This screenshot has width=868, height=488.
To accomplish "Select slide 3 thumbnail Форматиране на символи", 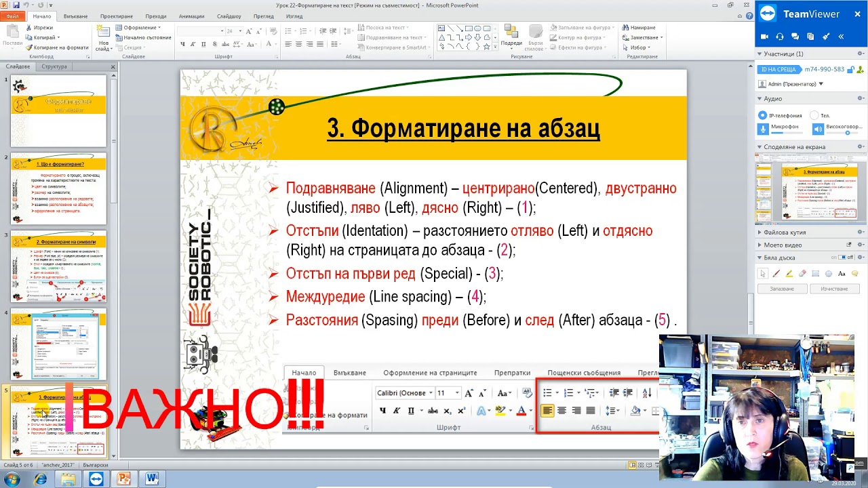I will (58, 266).
